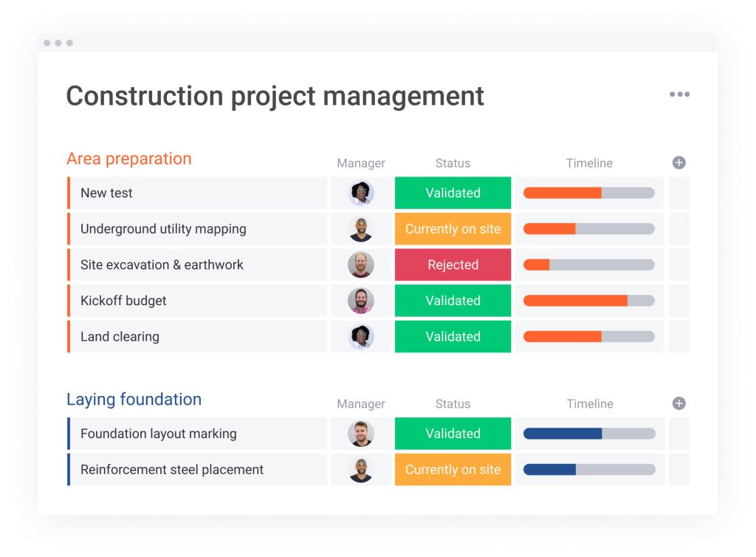Toggle Currently on site for Reinforcement steel placement
The width and height of the screenshot is (756, 557).
tap(453, 469)
